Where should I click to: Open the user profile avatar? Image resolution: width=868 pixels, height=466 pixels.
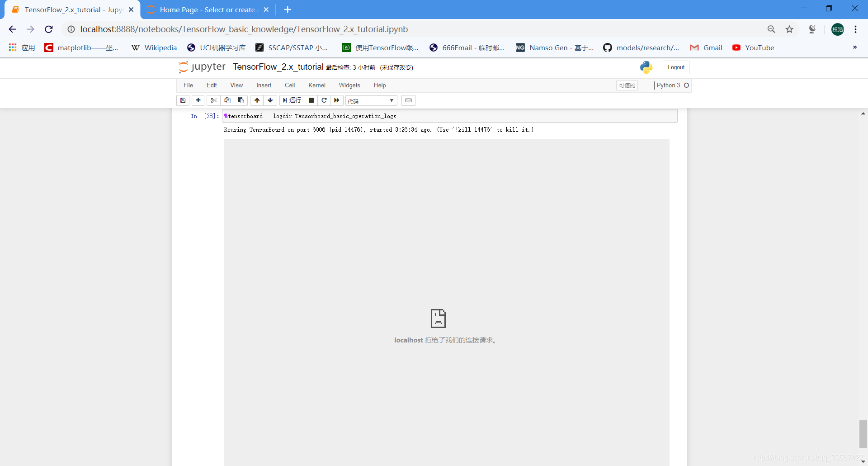pos(837,29)
